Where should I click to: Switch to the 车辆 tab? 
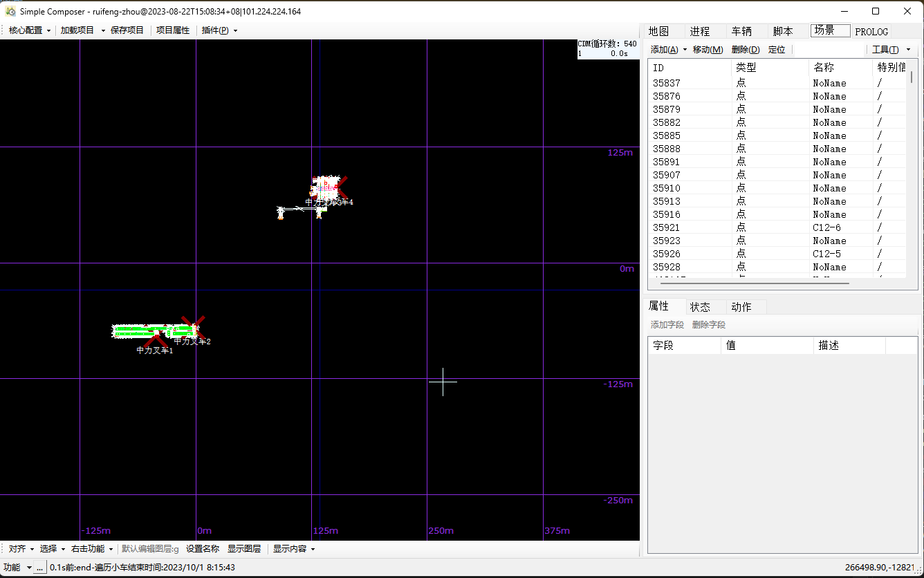coord(741,31)
